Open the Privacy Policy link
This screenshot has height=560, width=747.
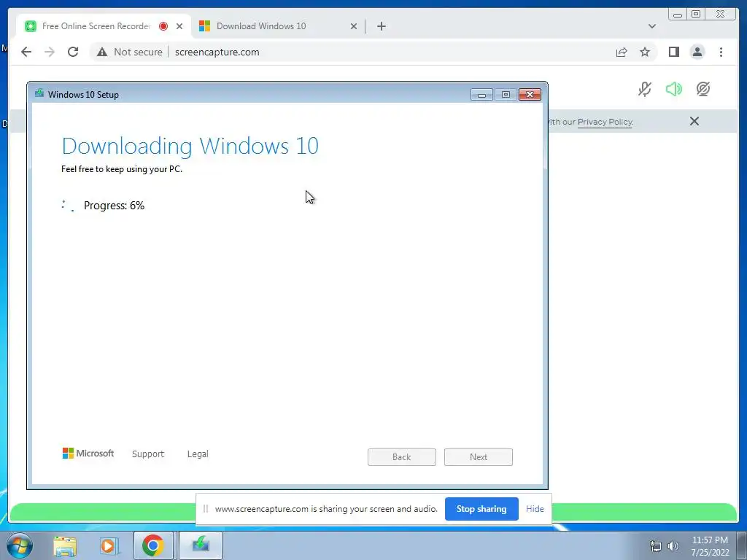pyautogui.click(x=605, y=122)
